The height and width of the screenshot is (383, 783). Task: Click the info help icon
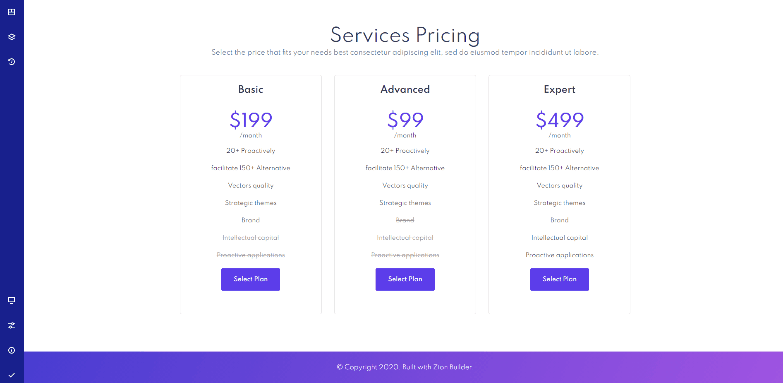tap(11, 351)
